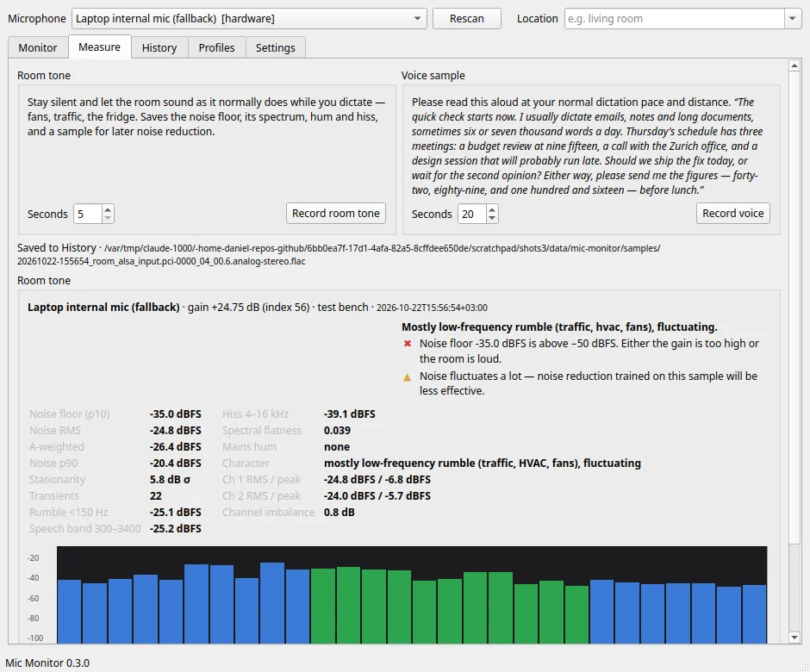Click the scrollbar up arrow
Image resolution: width=810 pixels, height=672 pixels.
pos(794,65)
